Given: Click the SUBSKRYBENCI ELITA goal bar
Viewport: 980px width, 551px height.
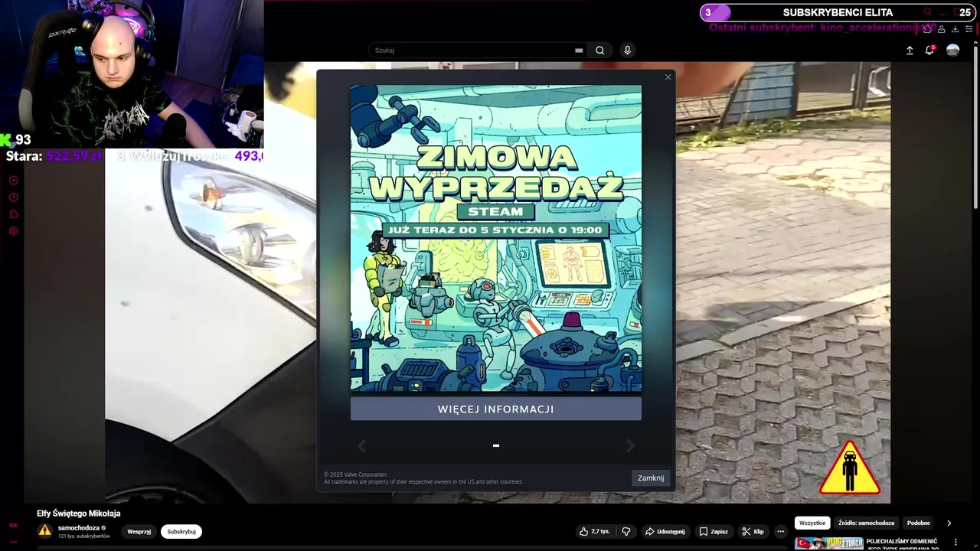Looking at the screenshot, I should pyautogui.click(x=838, y=12).
